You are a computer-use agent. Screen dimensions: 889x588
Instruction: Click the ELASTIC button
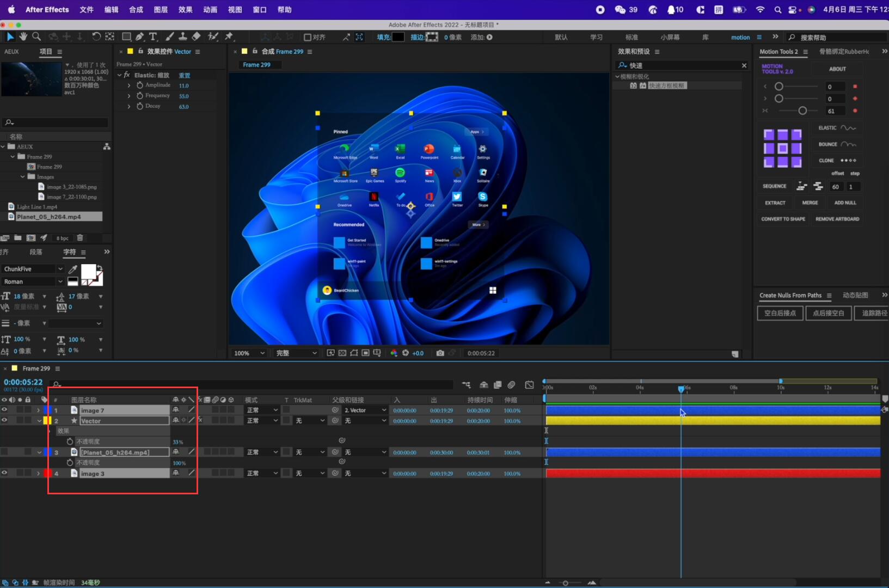coord(837,128)
